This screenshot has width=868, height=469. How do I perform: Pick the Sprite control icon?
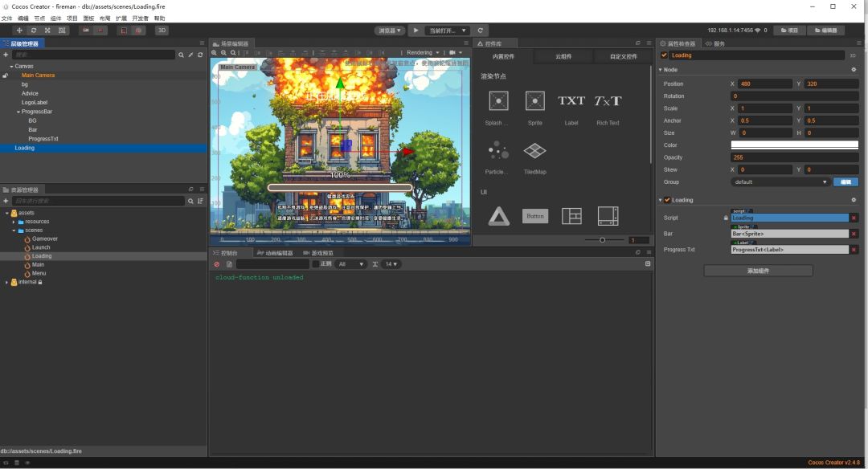pyautogui.click(x=534, y=101)
